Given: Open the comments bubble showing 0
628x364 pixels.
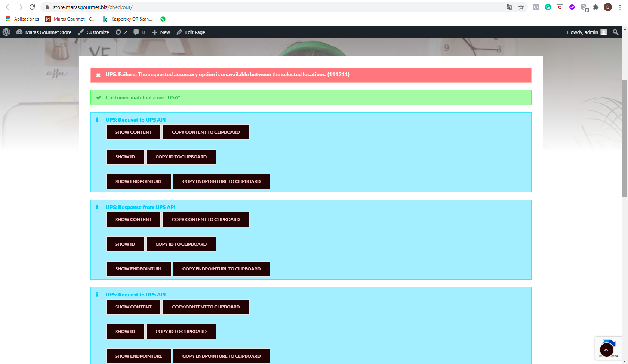Looking at the screenshot, I should tap(139, 32).
